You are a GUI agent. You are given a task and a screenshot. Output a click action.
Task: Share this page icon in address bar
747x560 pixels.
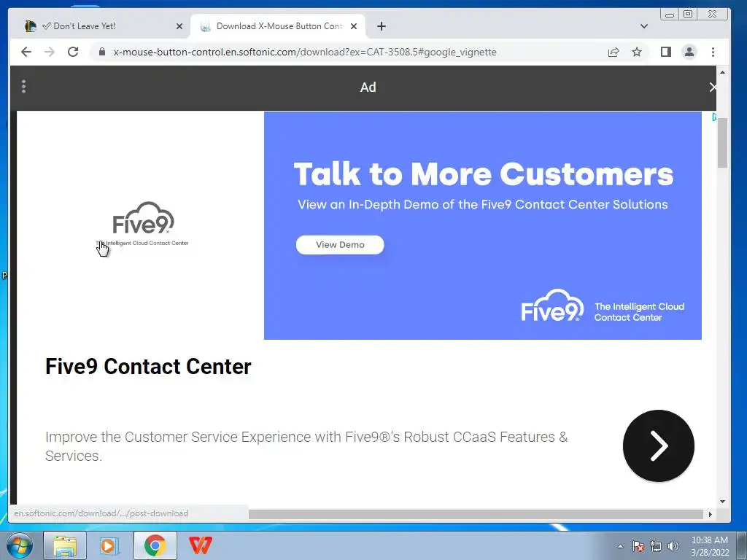(x=614, y=52)
